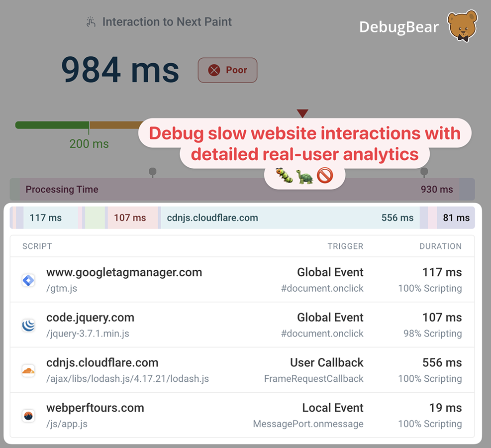Viewport: 491px width, 448px height.
Task: Open the cdnjs.cloudflare.com script name in the table
Action: pos(102,363)
